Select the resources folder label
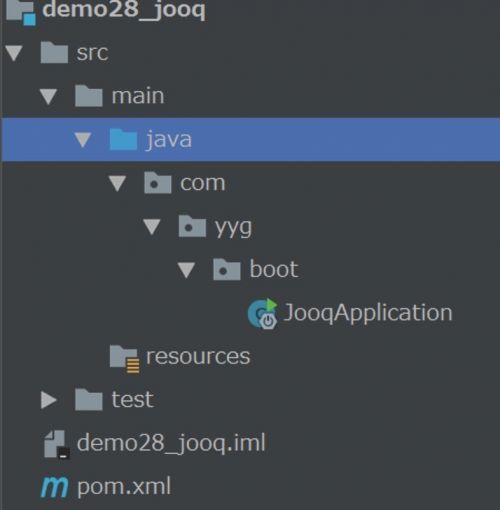The height and width of the screenshot is (510, 500). click(x=198, y=357)
